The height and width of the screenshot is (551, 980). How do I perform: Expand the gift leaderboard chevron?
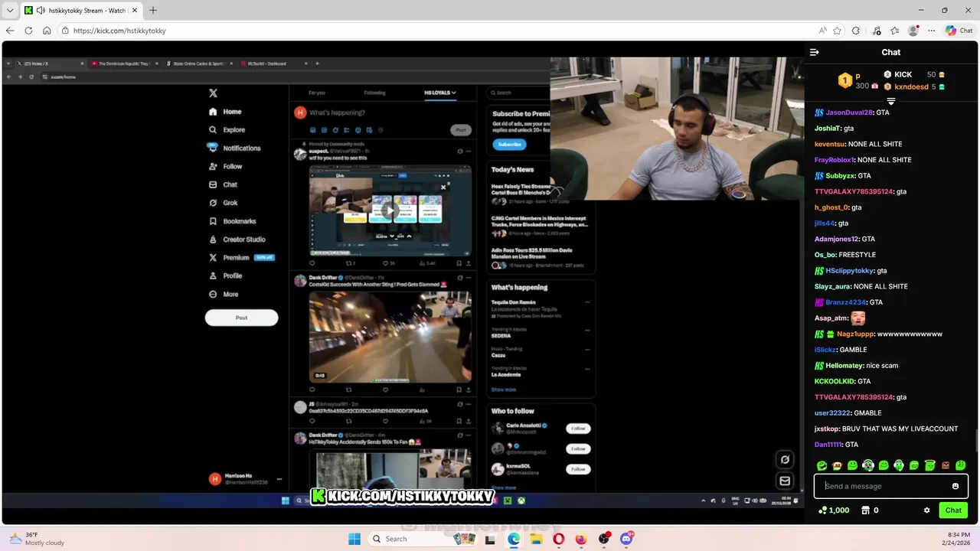pyautogui.click(x=891, y=101)
